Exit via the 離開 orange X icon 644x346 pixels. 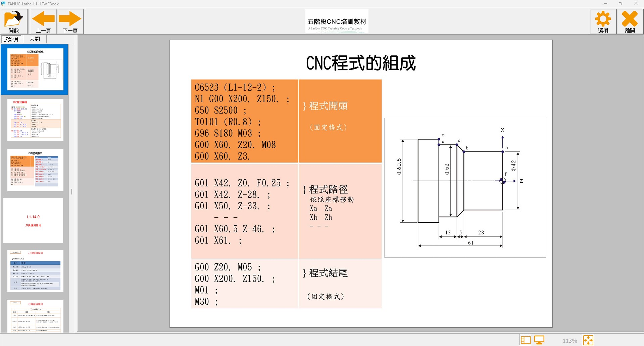click(x=630, y=21)
